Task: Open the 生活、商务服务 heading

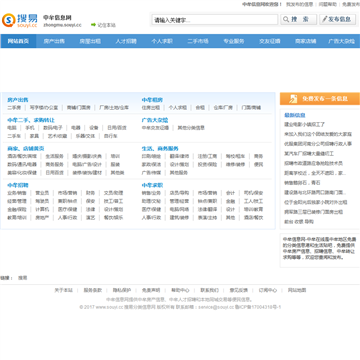Action: point(160,148)
